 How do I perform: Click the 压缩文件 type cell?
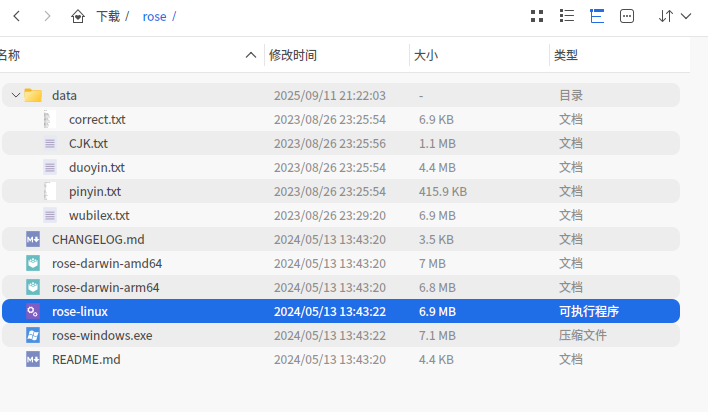pyautogui.click(x=582, y=335)
